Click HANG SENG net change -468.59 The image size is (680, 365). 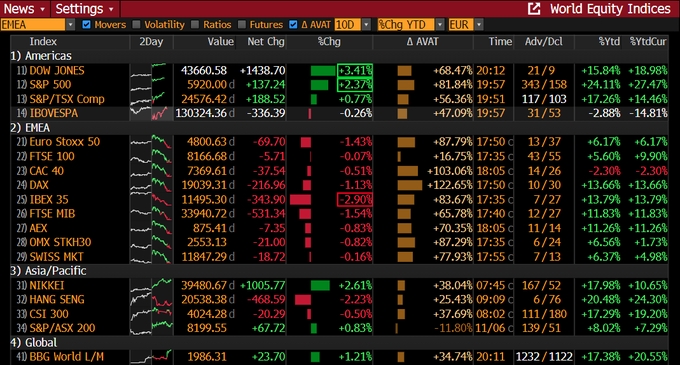tap(266, 300)
